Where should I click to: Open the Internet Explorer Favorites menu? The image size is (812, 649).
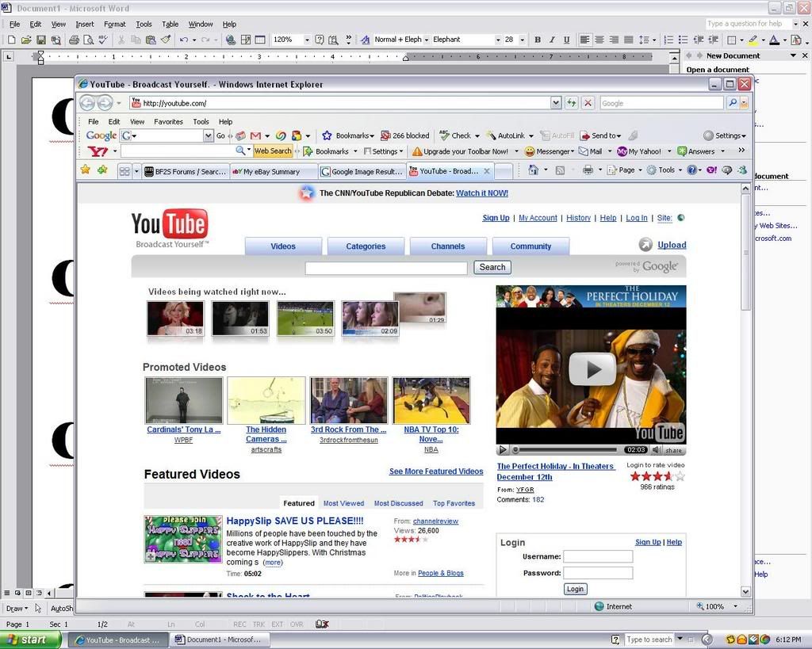pos(168,121)
